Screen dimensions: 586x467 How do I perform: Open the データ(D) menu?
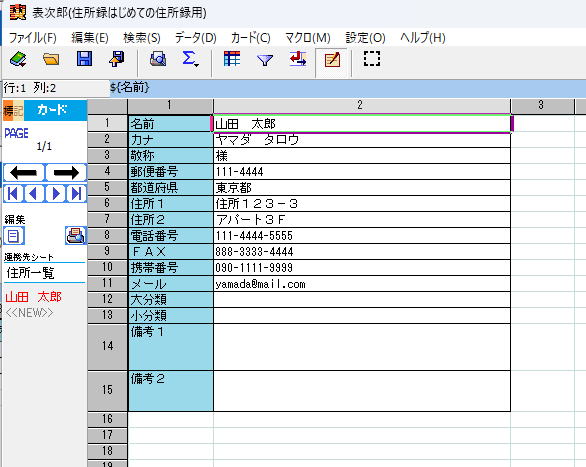tap(195, 38)
